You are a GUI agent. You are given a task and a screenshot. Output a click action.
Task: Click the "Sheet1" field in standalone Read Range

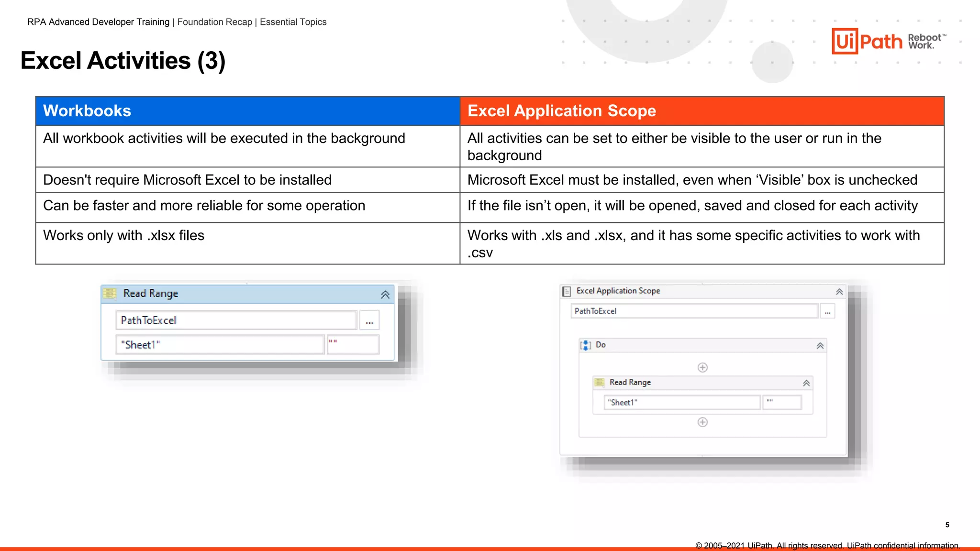[x=220, y=344]
